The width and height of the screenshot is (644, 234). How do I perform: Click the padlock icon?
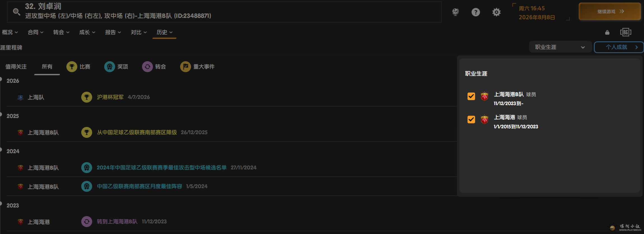click(x=607, y=32)
